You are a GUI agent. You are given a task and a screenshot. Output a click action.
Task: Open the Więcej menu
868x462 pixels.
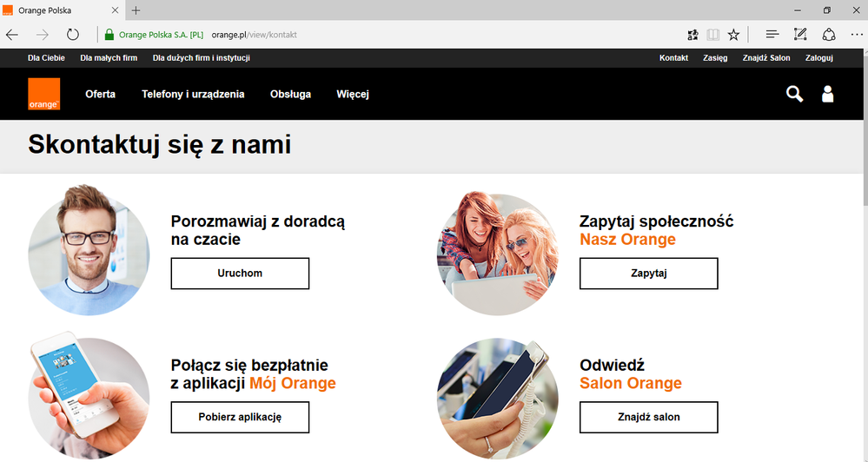coord(353,94)
